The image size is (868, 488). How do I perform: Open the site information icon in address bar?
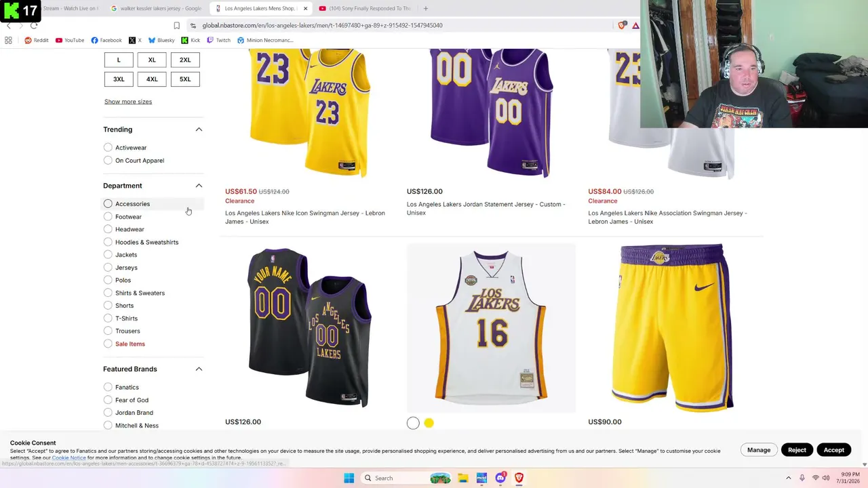[193, 26]
